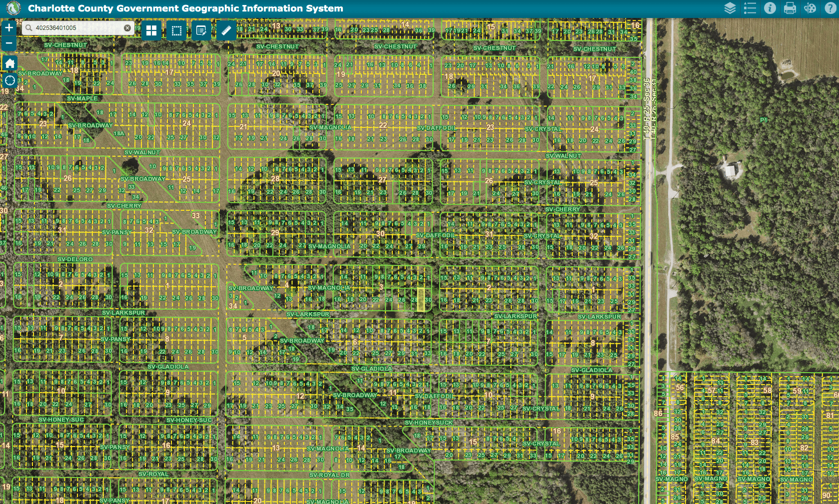The image size is (839, 504).
Task: Click the P1 parcel label
Action: click(764, 120)
